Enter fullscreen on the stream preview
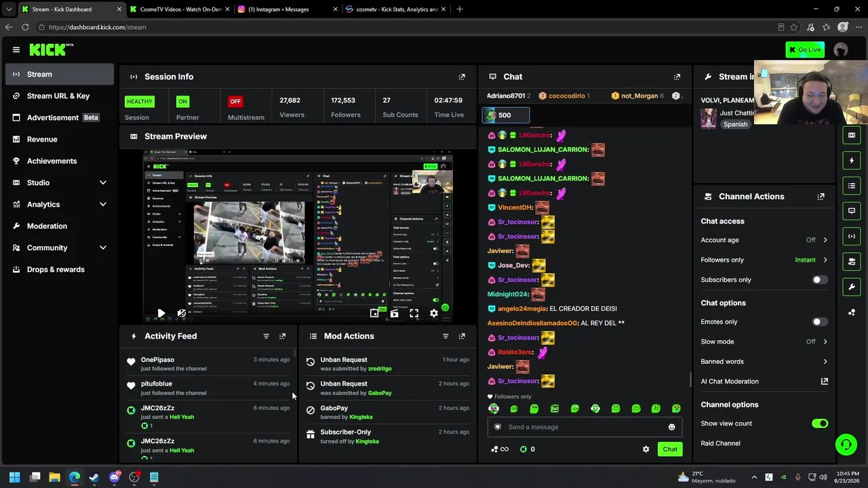This screenshot has height=488, width=868. click(x=414, y=313)
